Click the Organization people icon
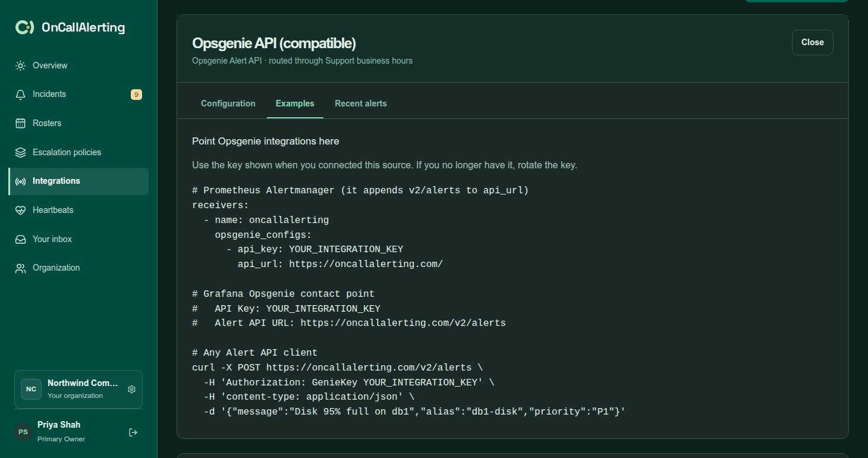The height and width of the screenshot is (458, 868). pos(21,268)
